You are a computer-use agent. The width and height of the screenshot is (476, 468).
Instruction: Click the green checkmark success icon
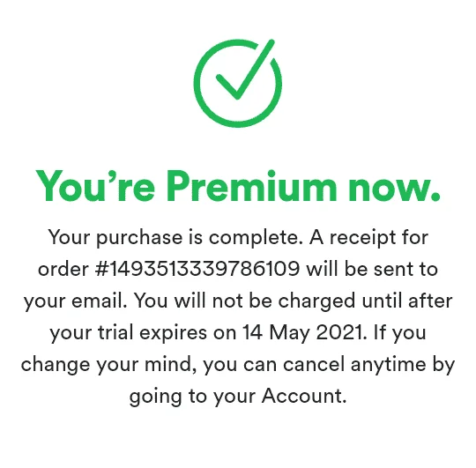(238, 83)
